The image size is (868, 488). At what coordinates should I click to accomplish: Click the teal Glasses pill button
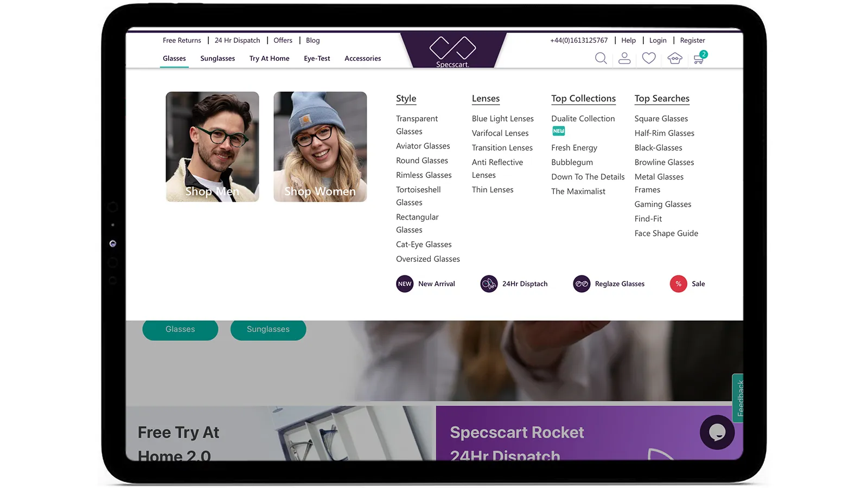pos(180,329)
